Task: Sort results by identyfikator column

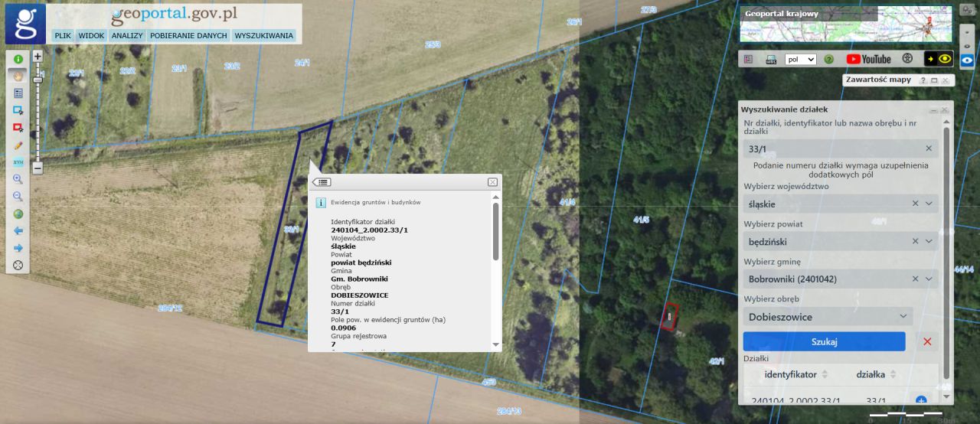Action: [x=796, y=374]
